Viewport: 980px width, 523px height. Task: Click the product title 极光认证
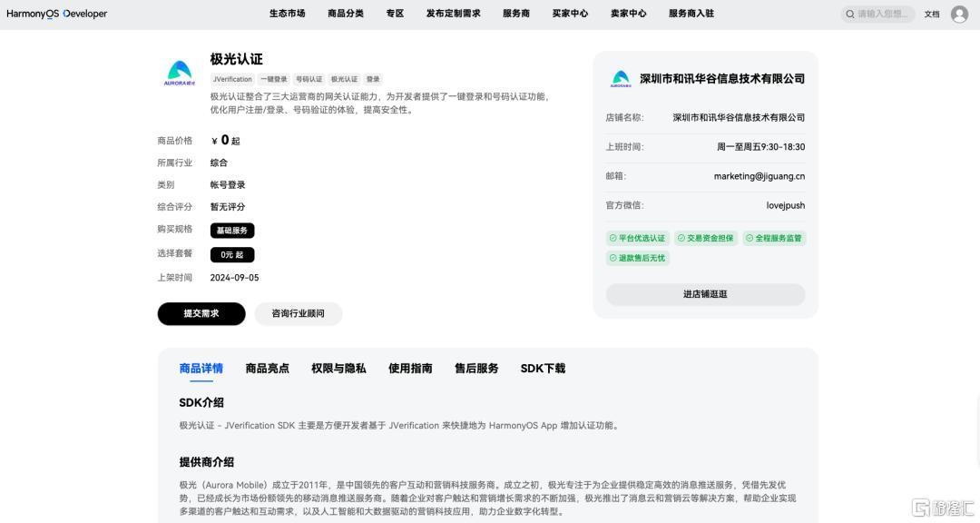236,59
